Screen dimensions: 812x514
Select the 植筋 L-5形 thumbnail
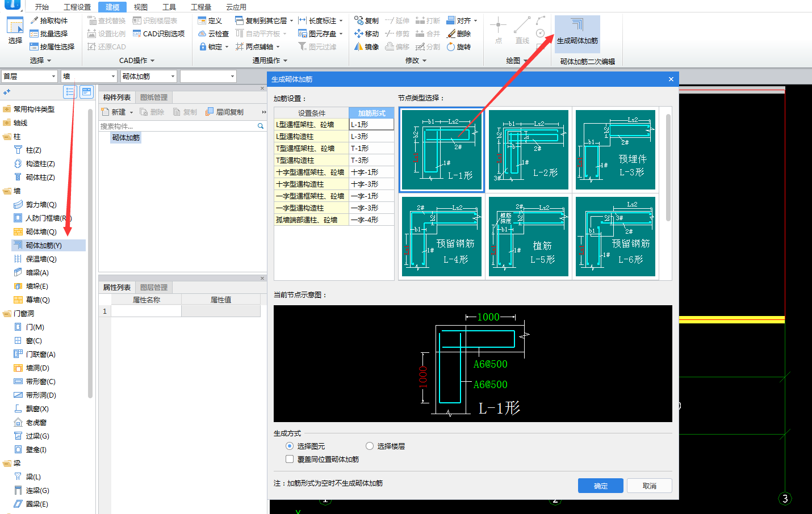pyautogui.click(x=528, y=237)
